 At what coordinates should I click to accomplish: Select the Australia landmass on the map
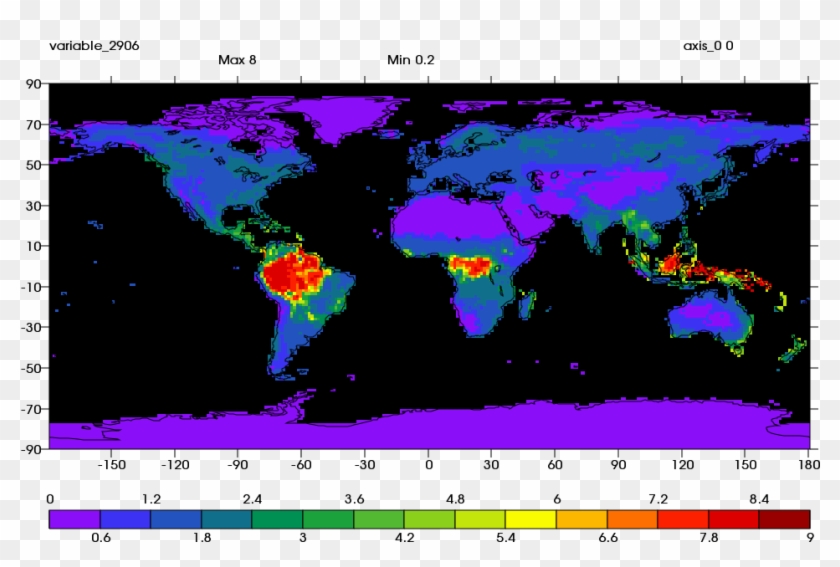(x=708, y=320)
